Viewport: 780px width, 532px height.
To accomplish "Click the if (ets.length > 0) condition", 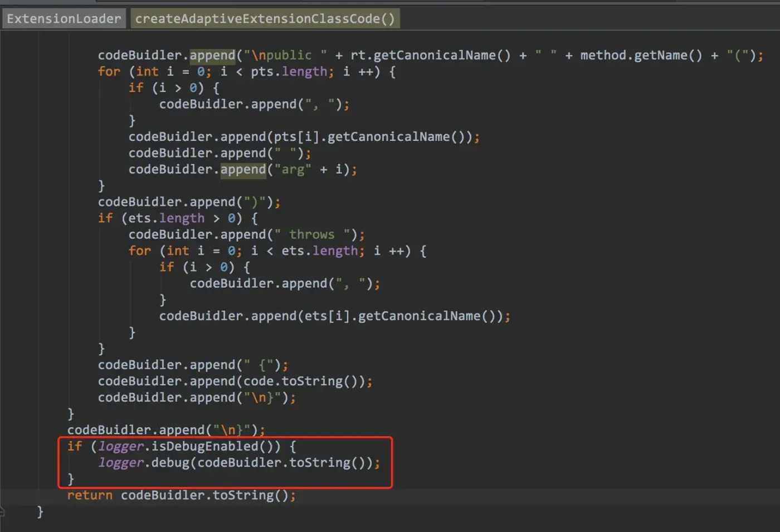I will (178, 218).
